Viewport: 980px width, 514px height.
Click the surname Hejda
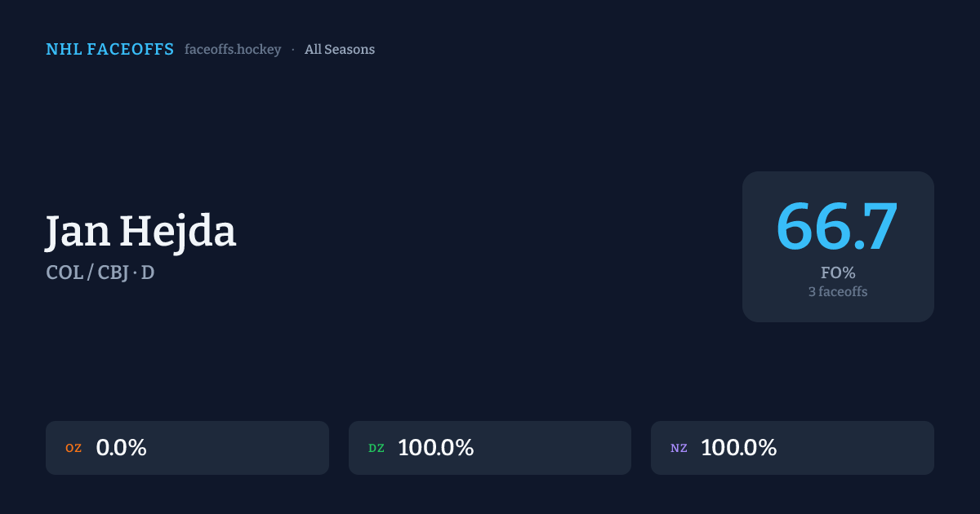point(178,232)
